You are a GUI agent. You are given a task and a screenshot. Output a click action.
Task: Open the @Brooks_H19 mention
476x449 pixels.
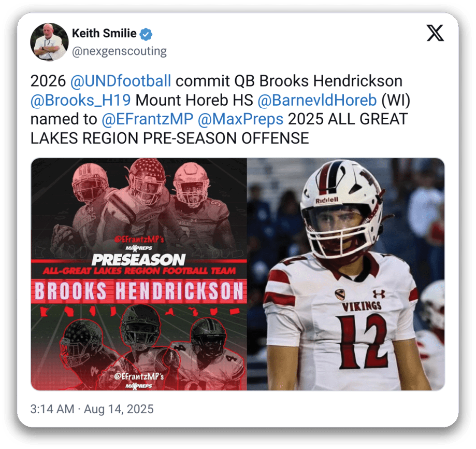pos(81,100)
